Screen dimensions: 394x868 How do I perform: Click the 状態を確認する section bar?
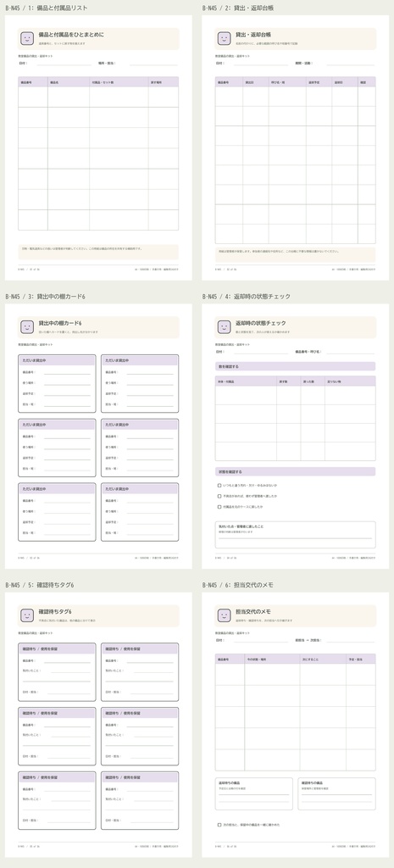click(x=296, y=471)
